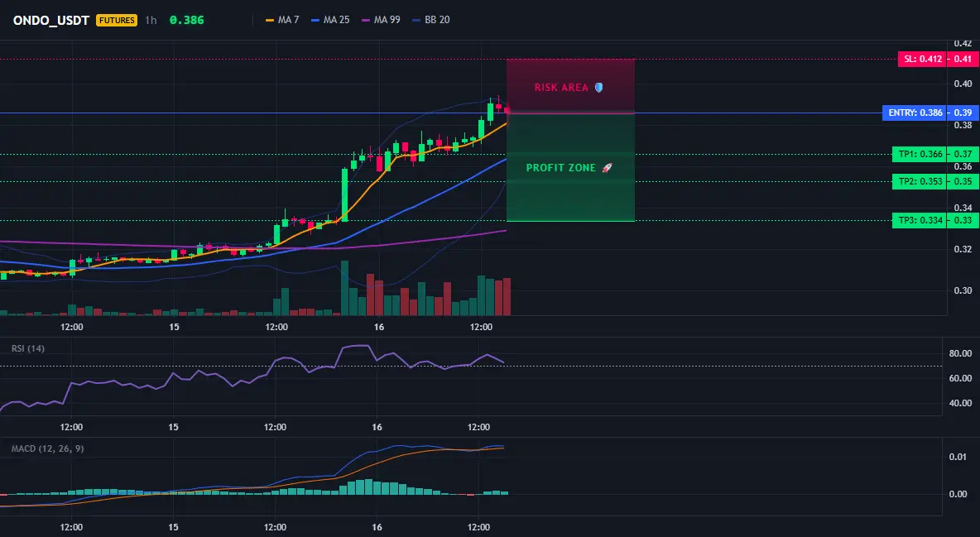Click the 0.01 MACD axis value
980x537 pixels.
(x=958, y=457)
